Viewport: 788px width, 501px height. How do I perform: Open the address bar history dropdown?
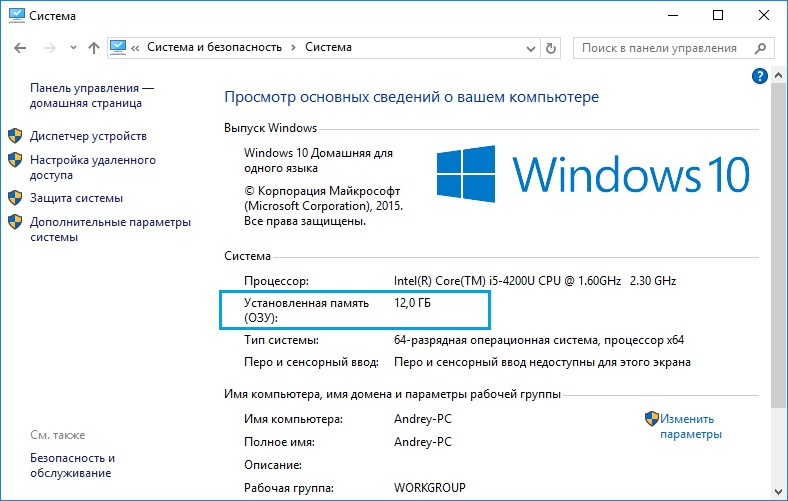tap(531, 49)
